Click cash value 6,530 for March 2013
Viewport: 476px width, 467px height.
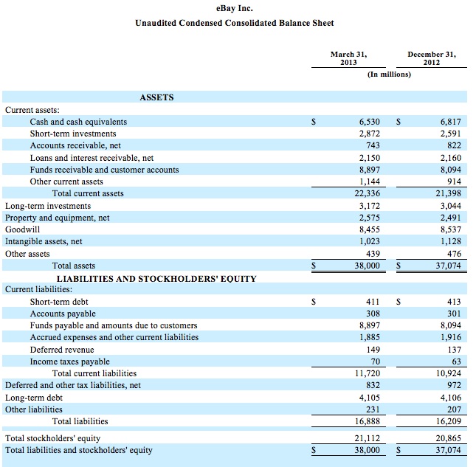(x=370, y=122)
